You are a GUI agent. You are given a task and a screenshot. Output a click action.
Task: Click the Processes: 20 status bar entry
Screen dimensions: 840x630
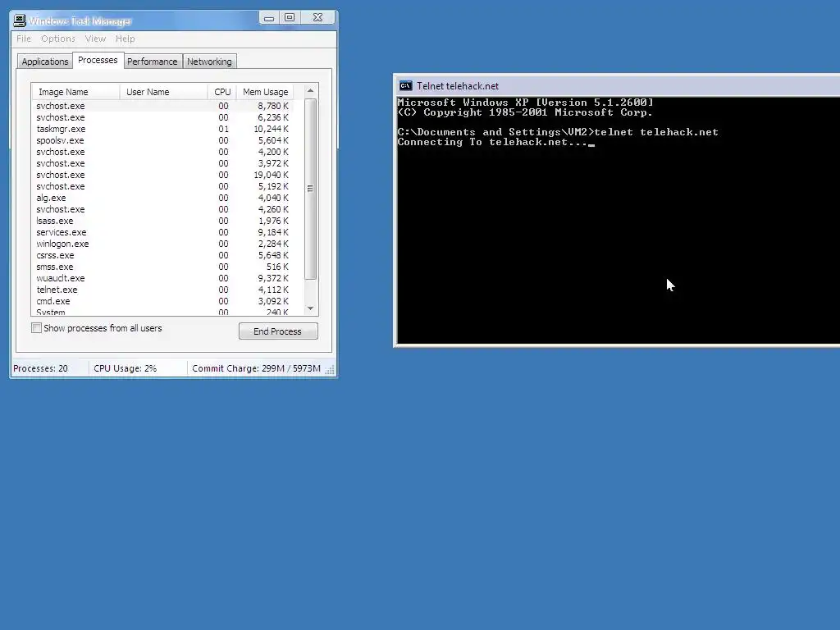[x=41, y=368]
